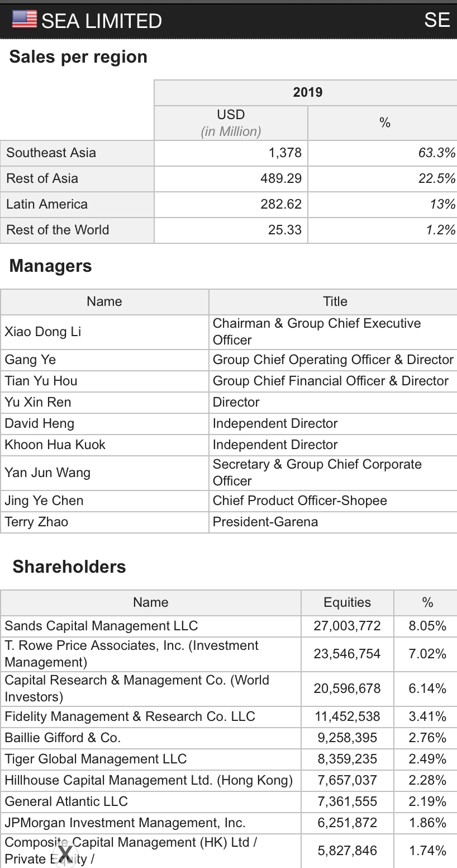The height and width of the screenshot is (868, 457).
Task: Select JPMorgan Investment Management, Inc.
Action: [x=125, y=823]
